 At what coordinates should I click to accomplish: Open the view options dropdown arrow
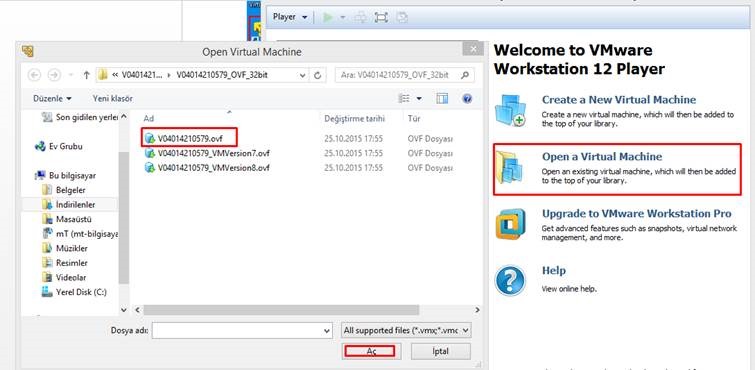coord(419,98)
